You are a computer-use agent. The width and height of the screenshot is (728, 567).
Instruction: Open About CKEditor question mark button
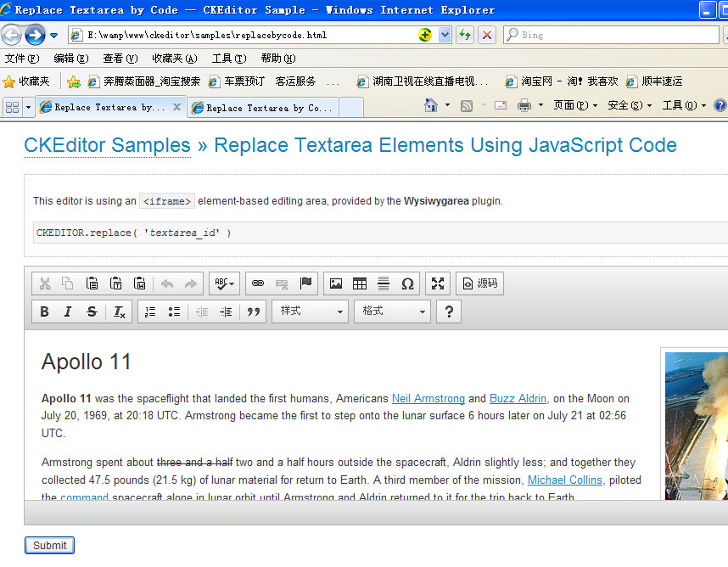pos(449,312)
